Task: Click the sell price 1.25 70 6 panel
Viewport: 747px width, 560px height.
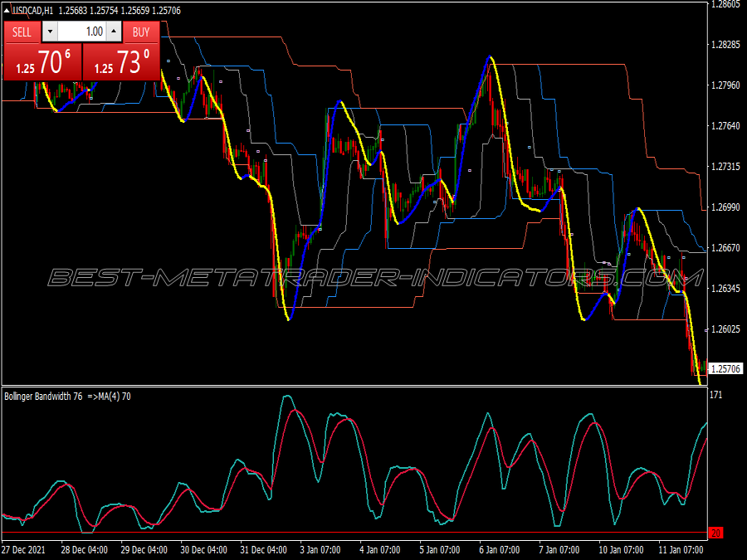Action: tap(43, 62)
